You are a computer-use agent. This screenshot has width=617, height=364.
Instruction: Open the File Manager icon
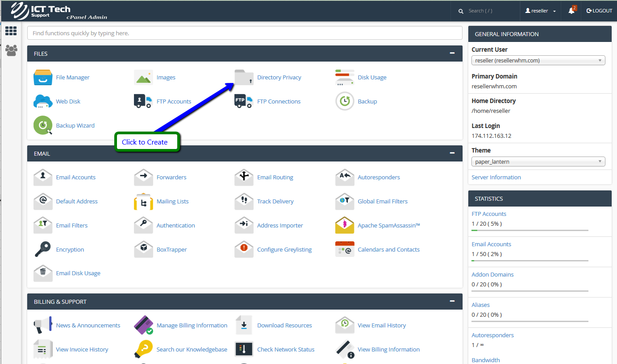coord(43,77)
